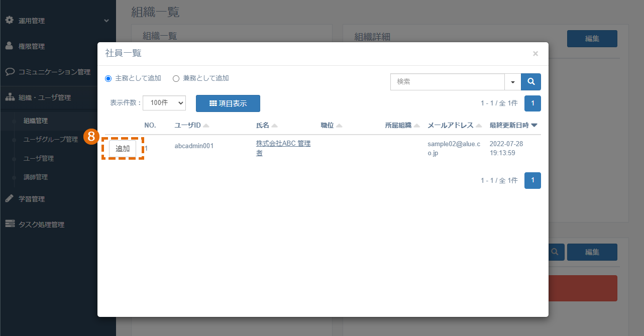Viewport: 644px width, 336px height.
Task: Click page 1 button below the table
Action: click(532, 181)
